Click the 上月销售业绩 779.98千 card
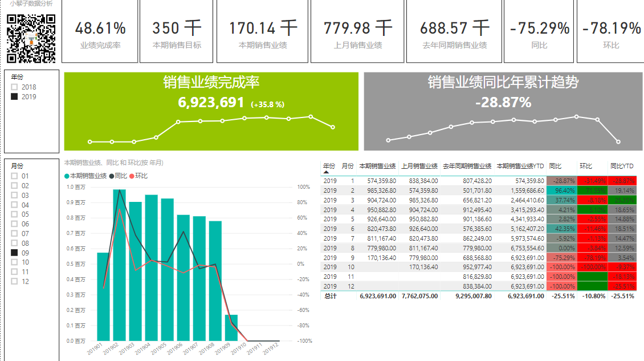644x361 pixels. click(357, 31)
